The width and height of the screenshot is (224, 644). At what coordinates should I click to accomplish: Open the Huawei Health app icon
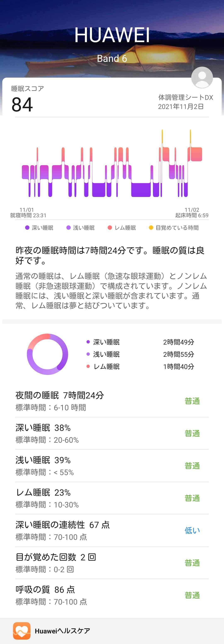click(x=22, y=631)
